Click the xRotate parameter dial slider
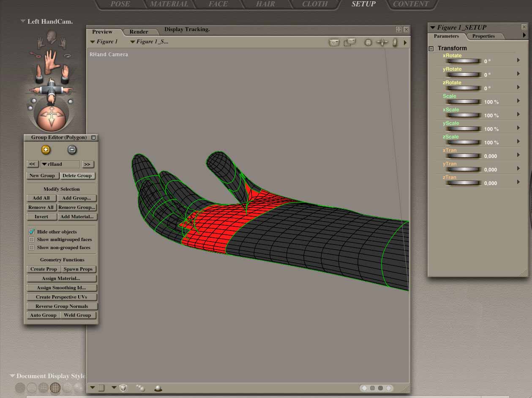This screenshot has width=532, height=398. (463, 61)
